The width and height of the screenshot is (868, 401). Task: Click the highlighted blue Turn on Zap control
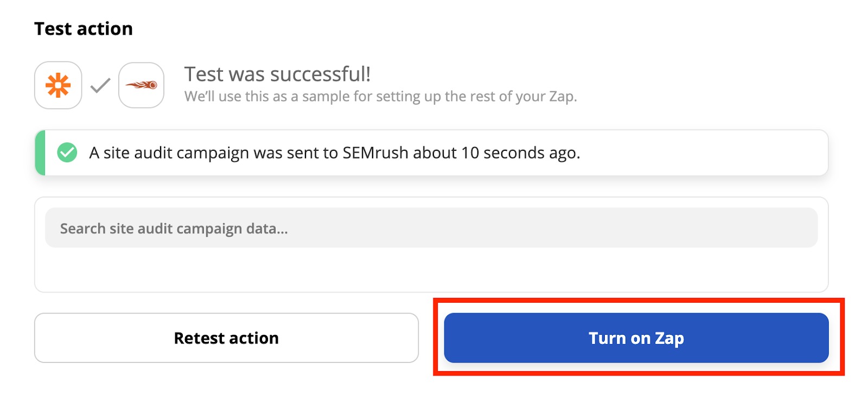(x=636, y=338)
